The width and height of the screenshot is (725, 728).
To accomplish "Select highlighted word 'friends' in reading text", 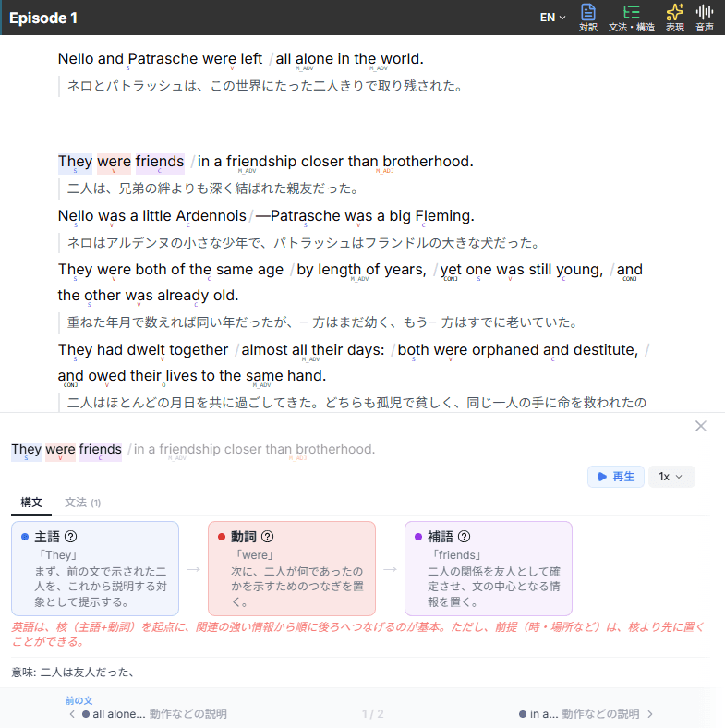I will (x=160, y=162).
